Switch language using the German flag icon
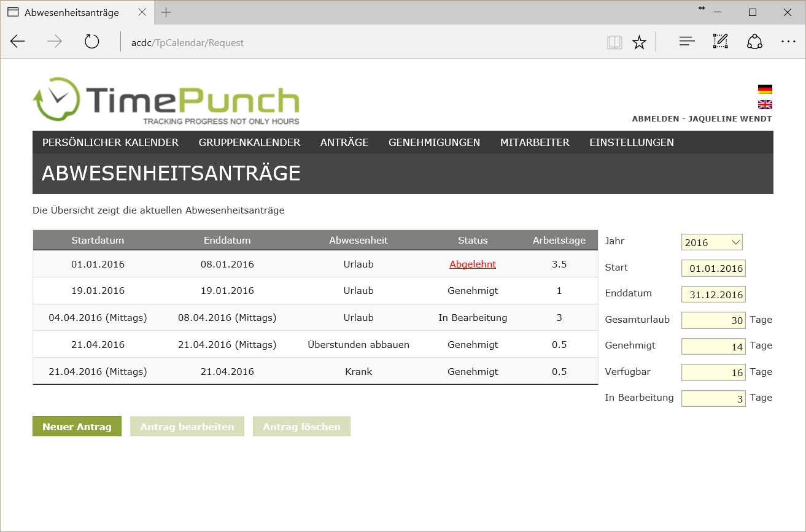The height and width of the screenshot is (532, 806). pos(764,90)
